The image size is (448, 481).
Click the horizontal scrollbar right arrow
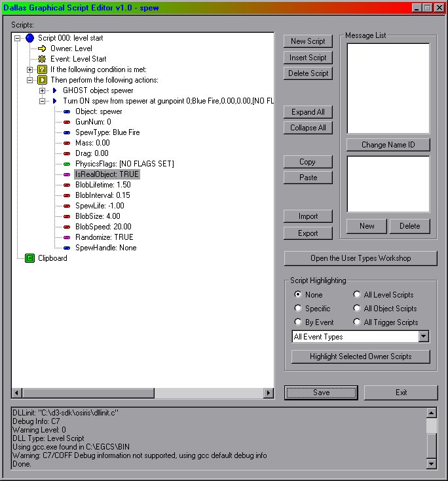click(x=269, y=393)
